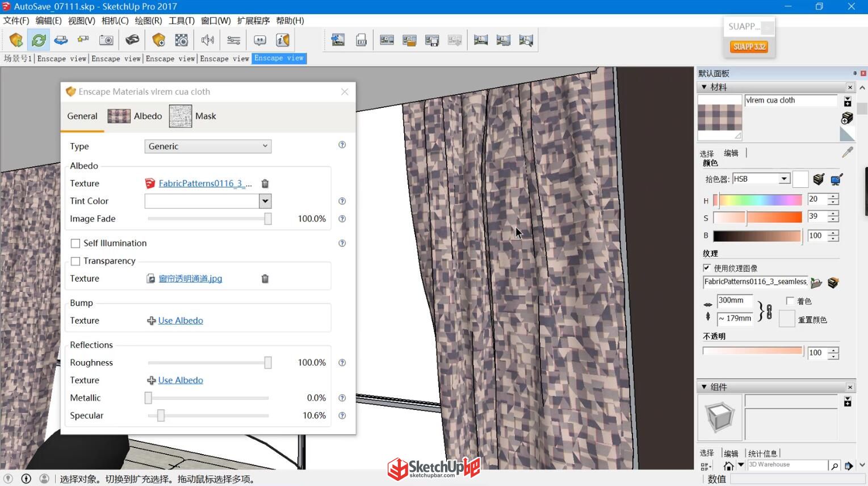Delete the transparency texture with trash icon
The width and height of the screenshot is (868, 486).
265,279
